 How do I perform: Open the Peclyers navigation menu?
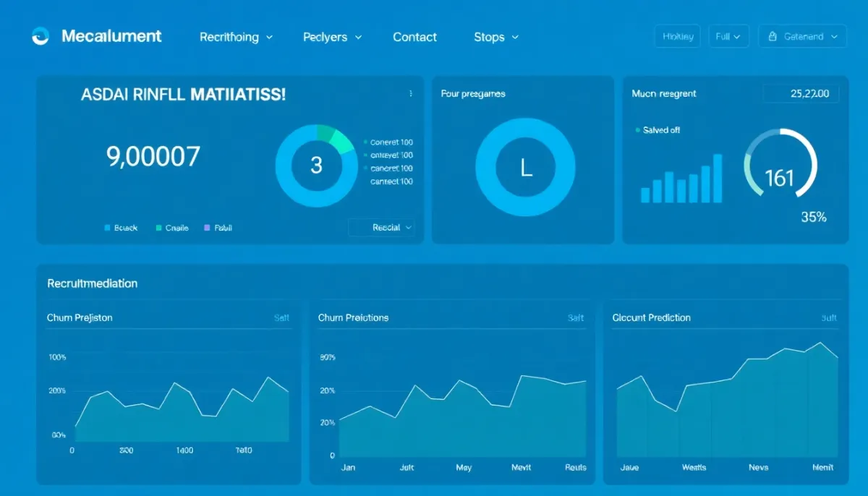click(x=333, y=37)
